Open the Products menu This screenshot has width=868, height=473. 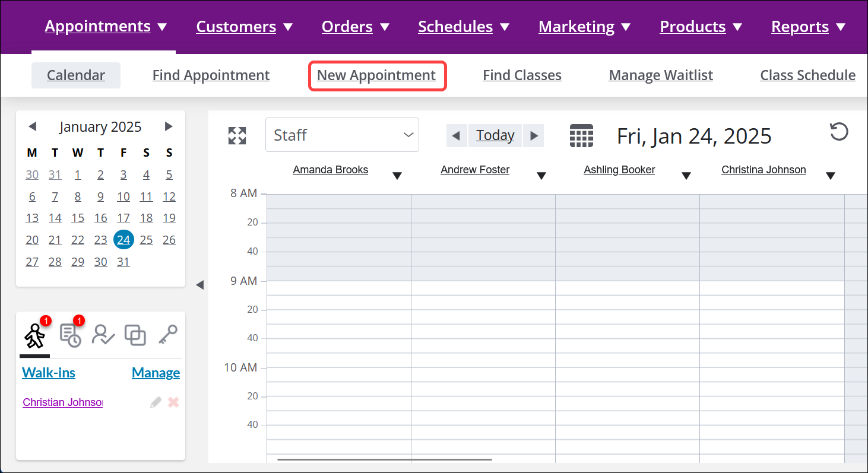[x=701, y=27]
